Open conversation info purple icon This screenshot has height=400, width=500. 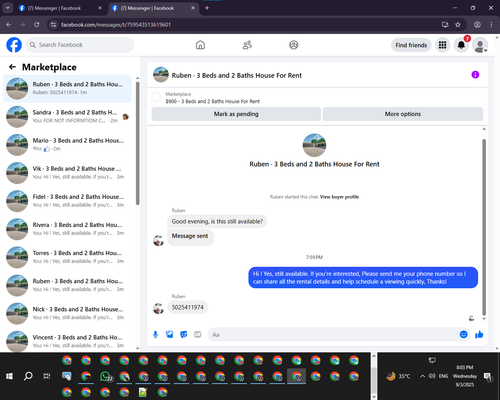475,75
